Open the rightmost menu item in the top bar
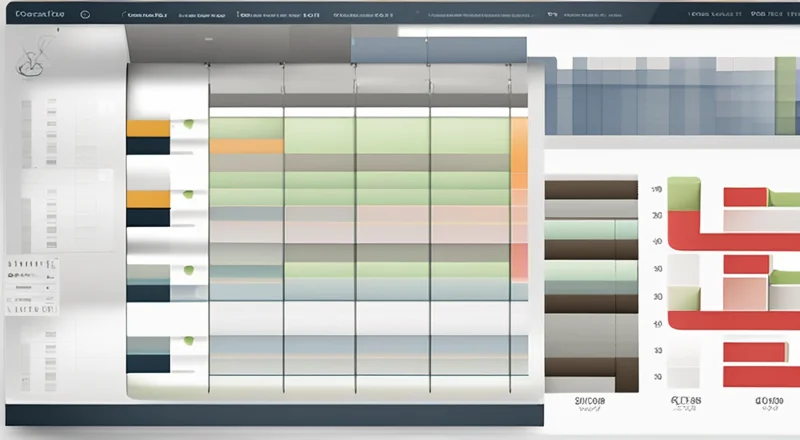 [x=774, y=15]
